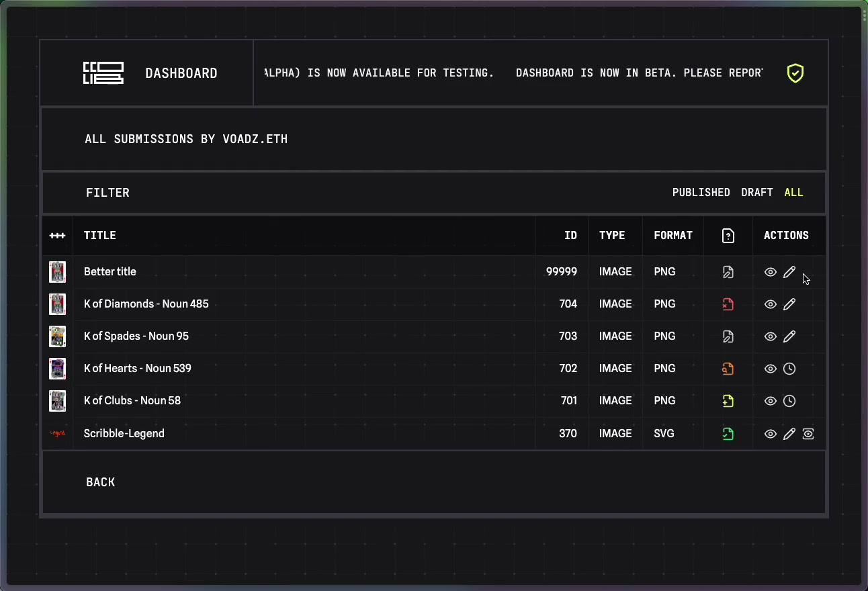This screenshot has width=868, height=591.
Task: Click the shield verification icon in header
Action: click(x=795, y=73)
